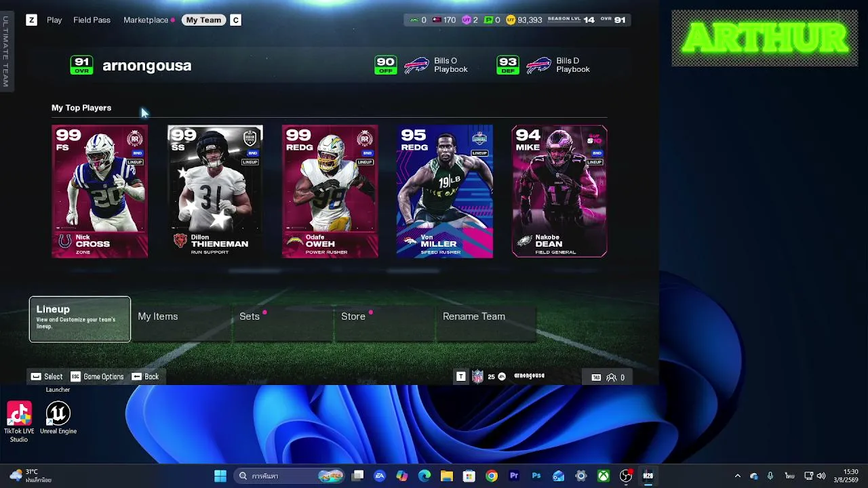Image resolution: width=868 pixels, height=488 pixels.
Task: Click the Select key prompt
Action: tap(47, 377)
